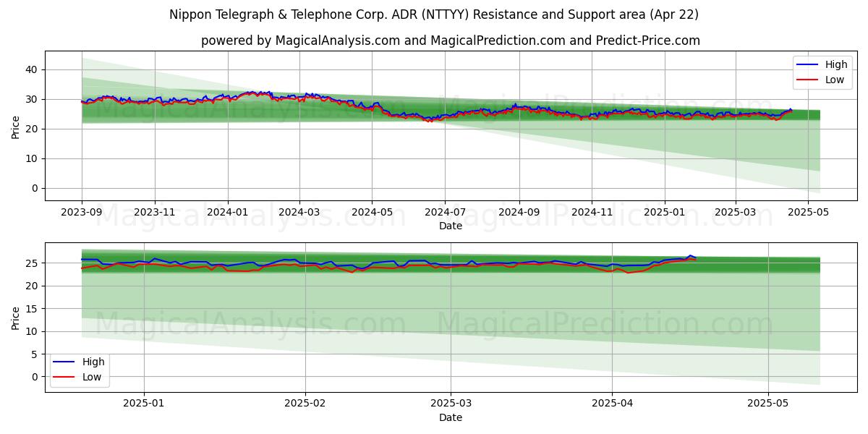Click the '2025-02' tick label in bottom chart
868x434 pixels.
click(305, 404)
